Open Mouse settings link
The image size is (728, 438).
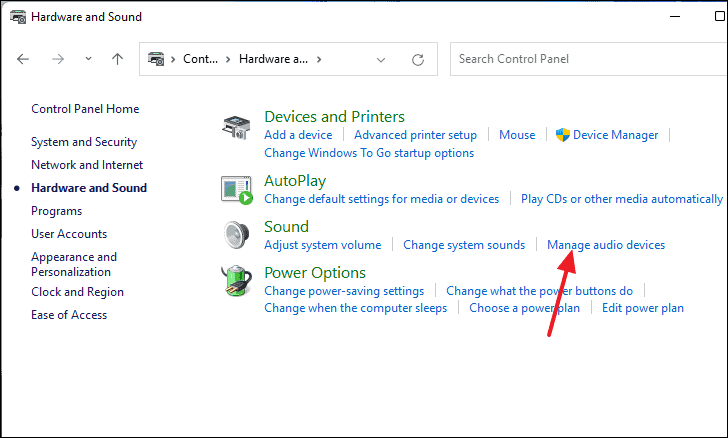pos(517,135)
